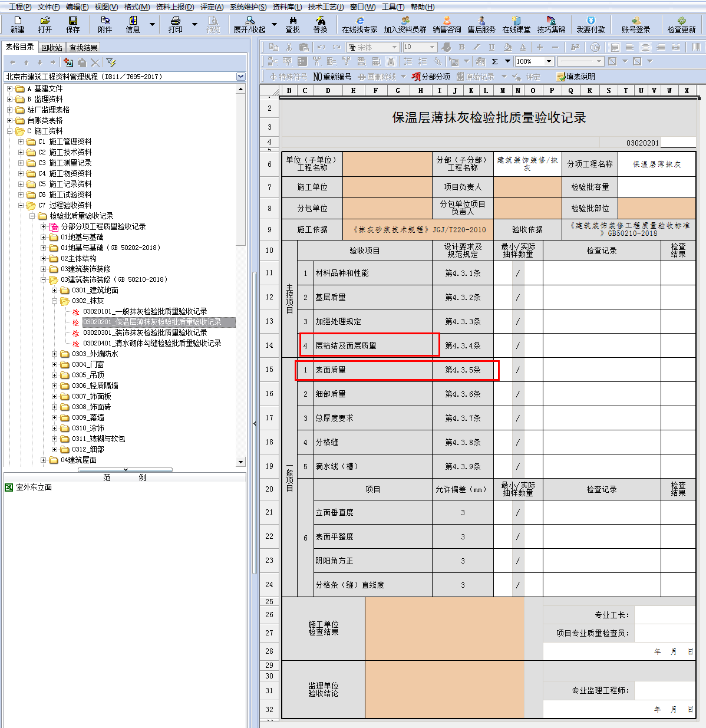Click the 施工单位 input cell
The image size is (706, 728).
(x=387, y=187)
